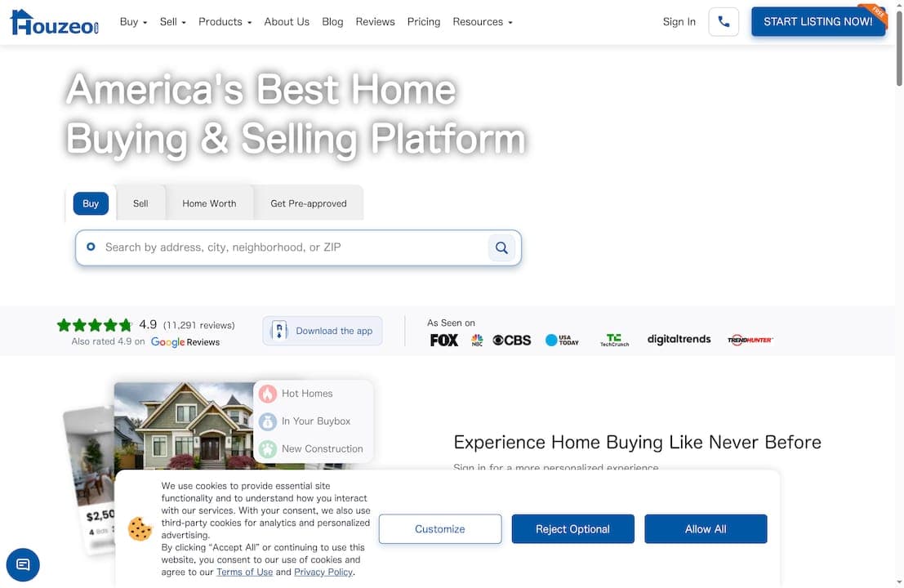Select the Buy search tab
904x588 pixels.
91,203
